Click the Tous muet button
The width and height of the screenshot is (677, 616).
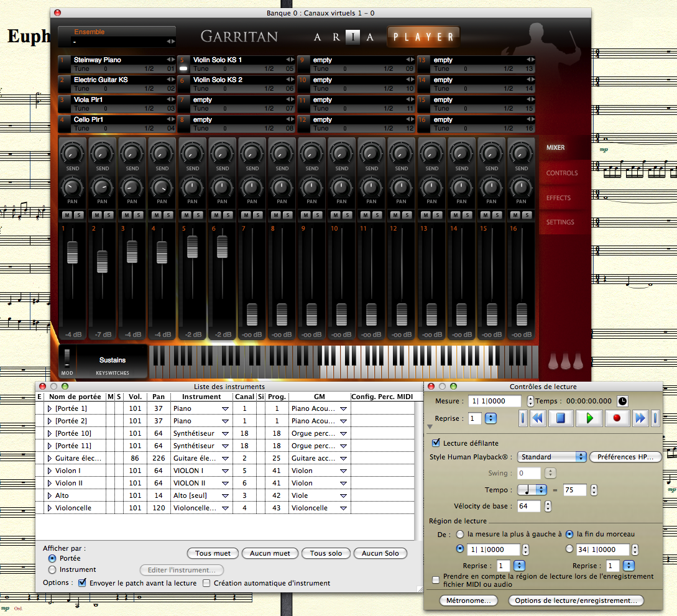[x=213, y=553]
